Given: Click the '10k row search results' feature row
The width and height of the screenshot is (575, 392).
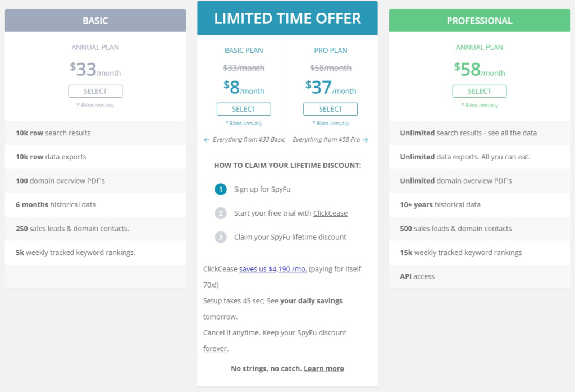Looking at the screenshot, I should point(95,133).
